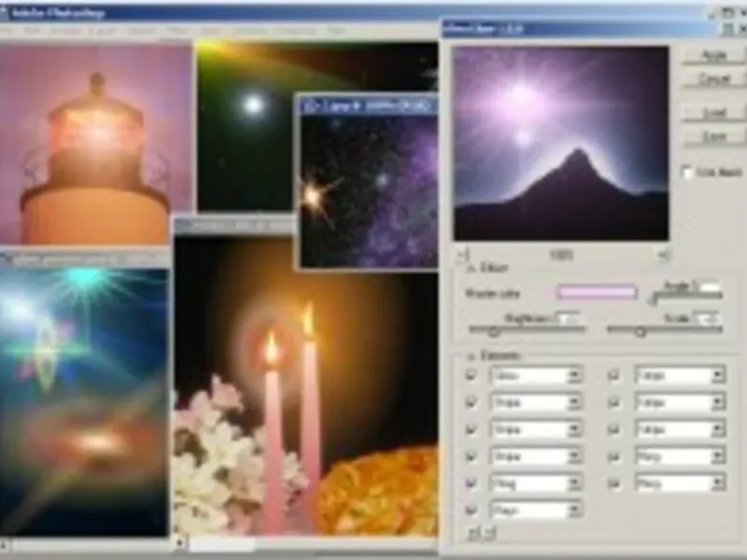Toggle sixth element checkbox in left column
Viewport: 747px width, 560px height.
point(472,511)
